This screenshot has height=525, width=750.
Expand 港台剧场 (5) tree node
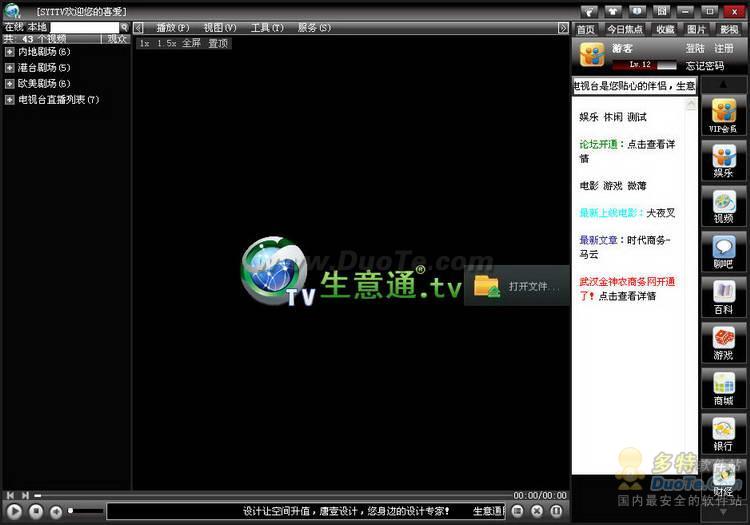(x=10, y=68)
